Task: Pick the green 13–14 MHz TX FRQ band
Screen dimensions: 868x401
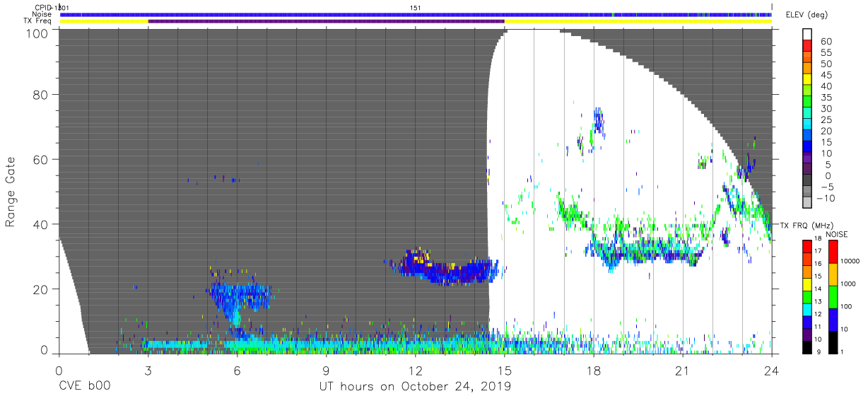Action: pyautogui.click(x=807, y=296)
